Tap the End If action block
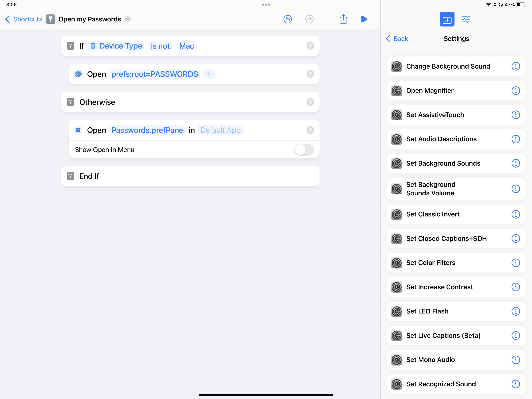This screenshot has height=399, width=532. [190, 176]
